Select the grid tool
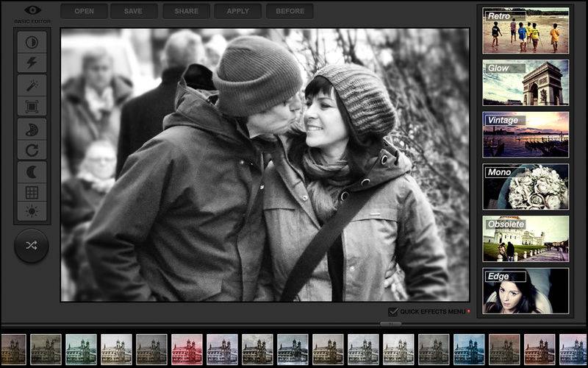588x368 pixels. pos(32,193)
